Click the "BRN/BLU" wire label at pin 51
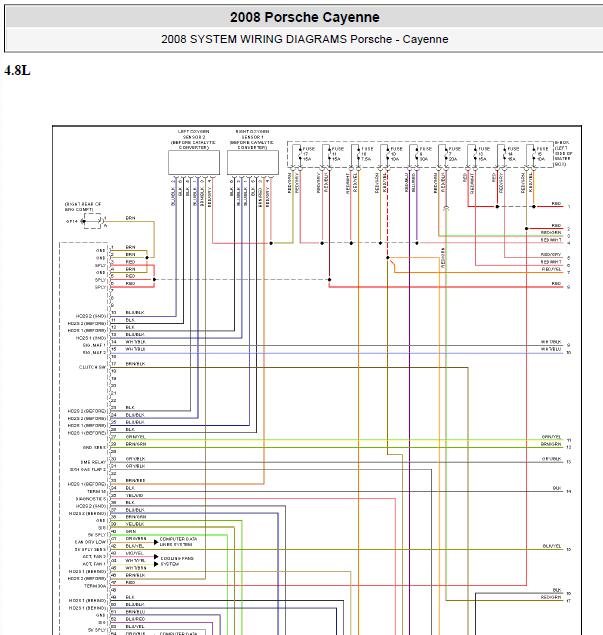Image resolution: width=603 pixels, height=635 pixels. pyautogui.click(x=135, y=612)
